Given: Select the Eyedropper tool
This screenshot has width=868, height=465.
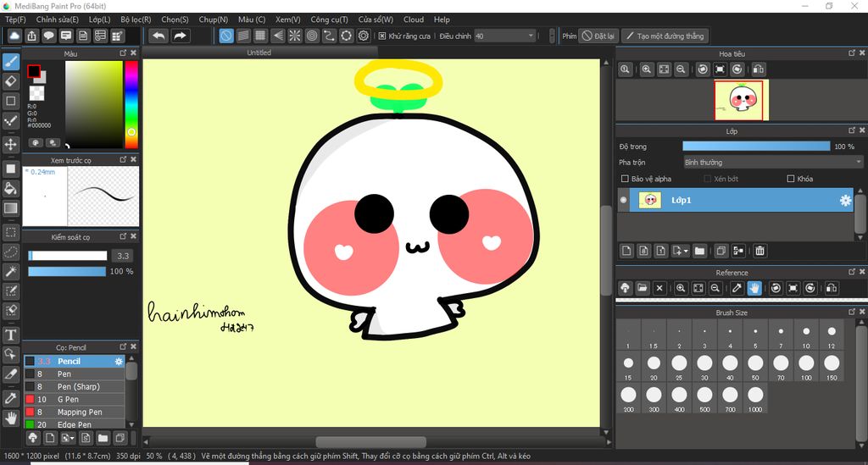Looking at the screenshot, I should coord(11,398).
